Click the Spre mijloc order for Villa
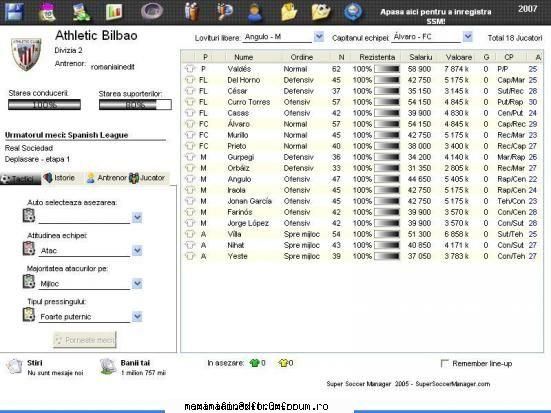The height and width of the screenshot is (413, 551). [302, 234]
